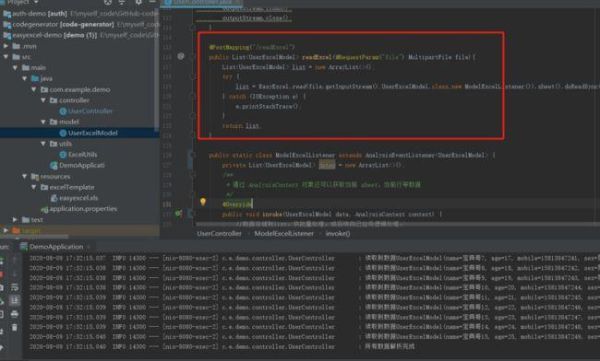
Task: Print the console output
Action: tap(15, 314)
